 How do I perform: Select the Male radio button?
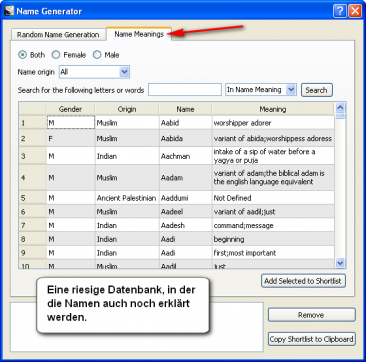(97, 55)
